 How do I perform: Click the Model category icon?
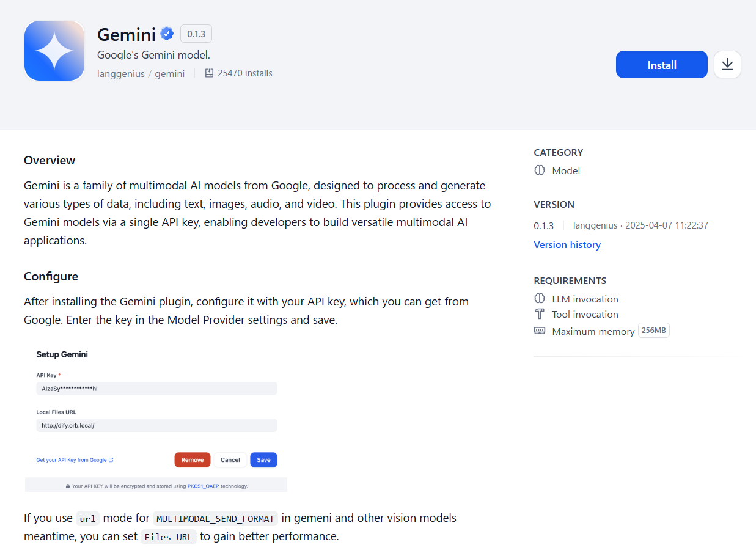pyautogui.click(x=540, y=170)
